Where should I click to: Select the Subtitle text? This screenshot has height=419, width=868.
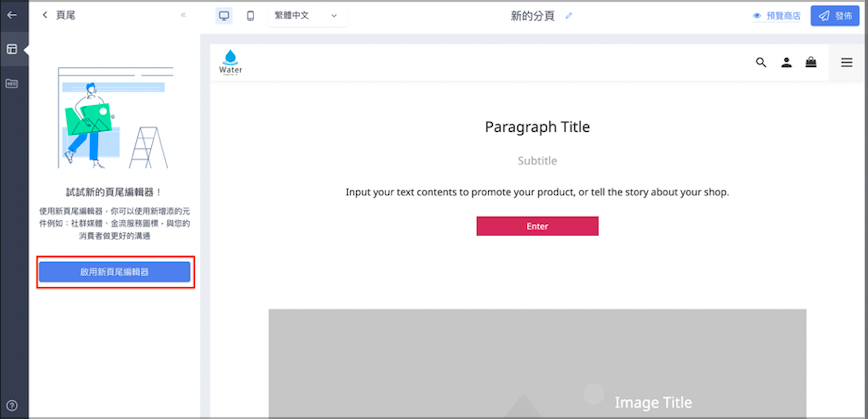[x=538, y=161]
